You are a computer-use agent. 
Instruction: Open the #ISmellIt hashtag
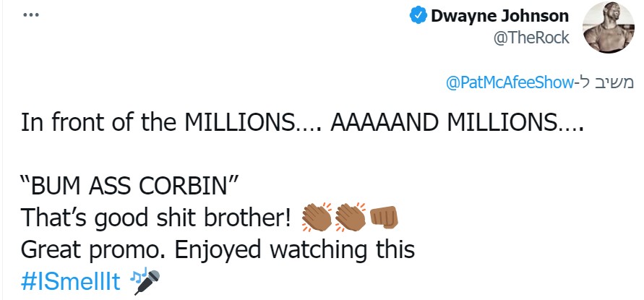pos(71,281)
